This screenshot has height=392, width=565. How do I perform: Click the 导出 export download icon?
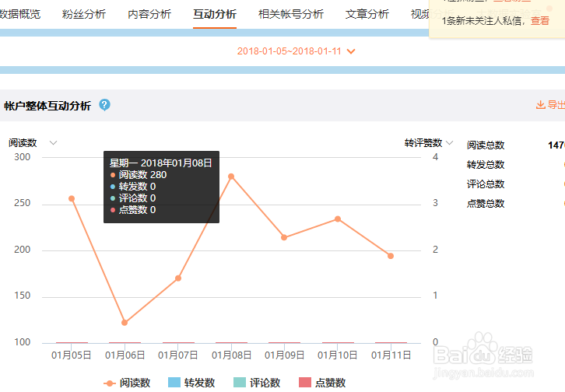pos(541,105)
